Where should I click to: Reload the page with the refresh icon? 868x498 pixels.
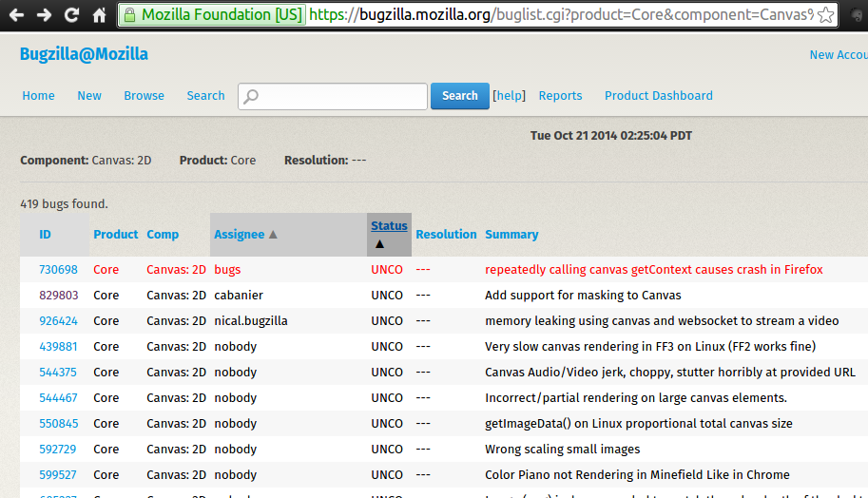71,15
